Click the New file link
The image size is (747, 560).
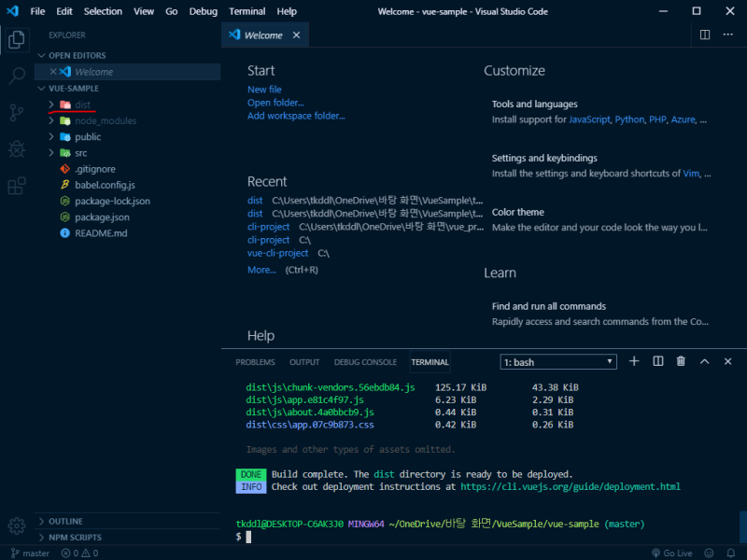click(x=264, y=89)
